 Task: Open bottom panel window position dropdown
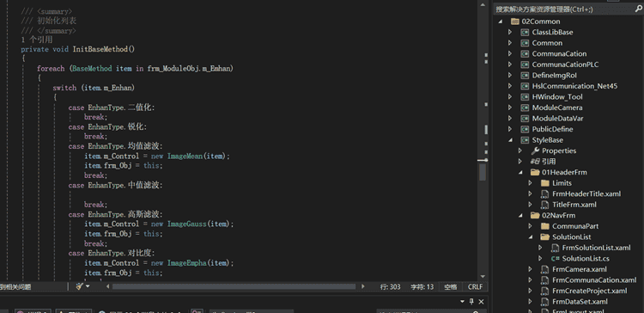(x=462, y=301)
